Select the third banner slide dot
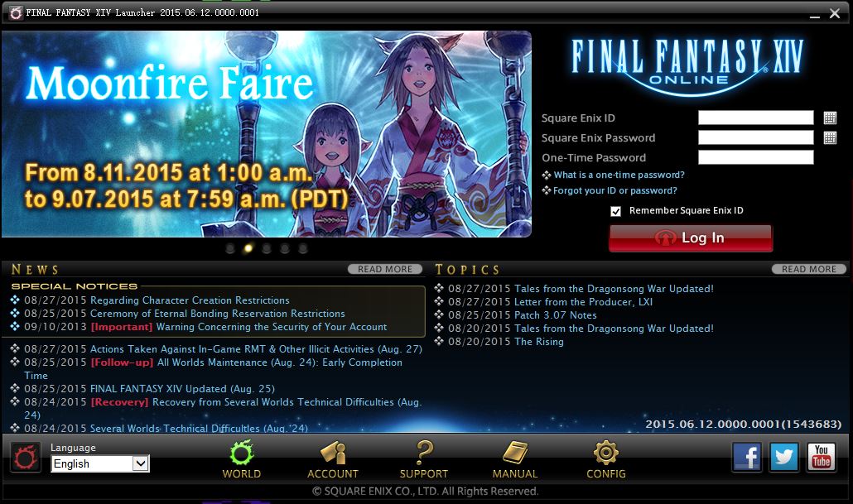 pyautogui.click(x=267, y=248)
